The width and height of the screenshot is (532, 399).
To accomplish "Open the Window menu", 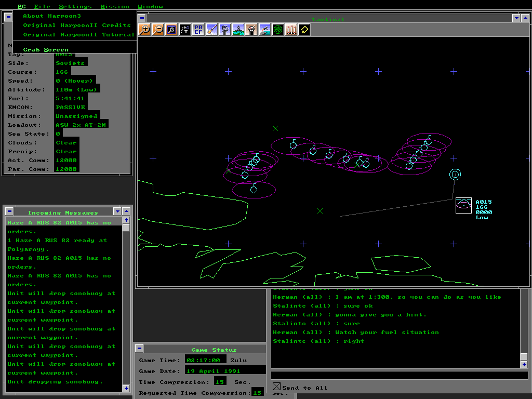I will click(150, 6).
